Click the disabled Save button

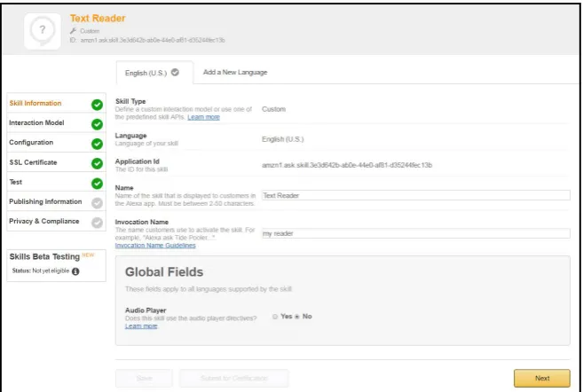[144, 378]
